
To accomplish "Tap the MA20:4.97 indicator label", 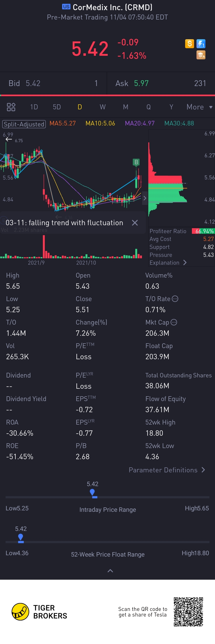I will (x=140, y=123).
